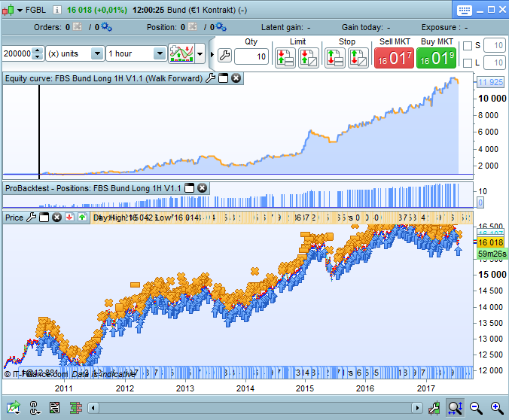Click the 11 925 equity value label

click(x=490, y=82)
